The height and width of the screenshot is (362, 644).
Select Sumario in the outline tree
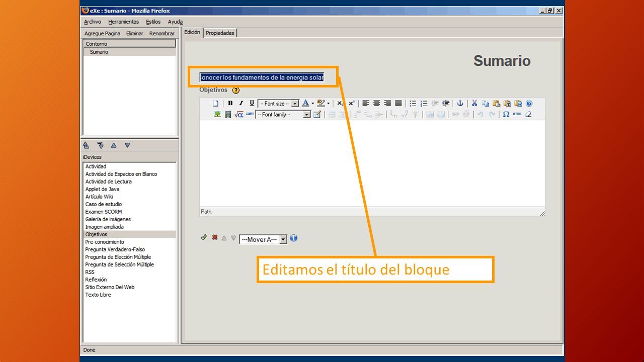tap(130, 52)
